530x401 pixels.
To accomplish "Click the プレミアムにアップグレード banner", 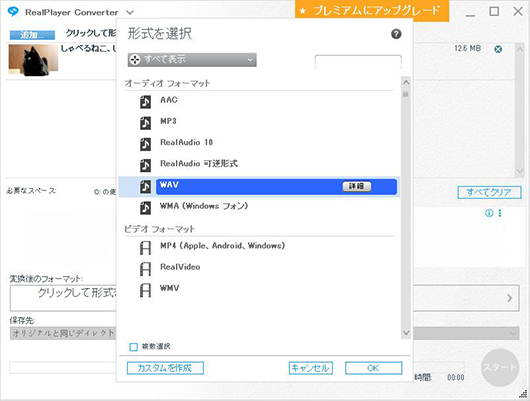I will 372,10.
